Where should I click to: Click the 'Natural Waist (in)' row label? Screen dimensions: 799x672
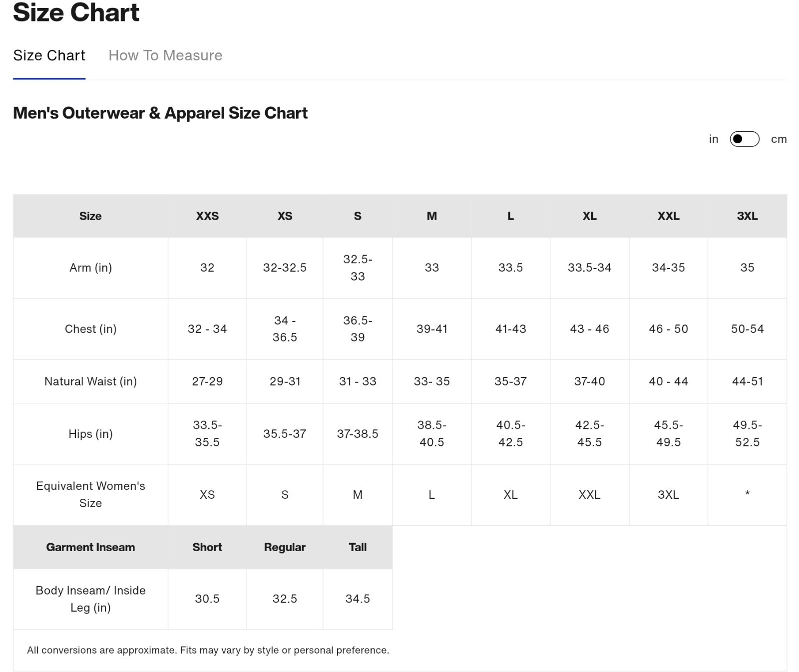pyautogui.click(x=90, y=381)
